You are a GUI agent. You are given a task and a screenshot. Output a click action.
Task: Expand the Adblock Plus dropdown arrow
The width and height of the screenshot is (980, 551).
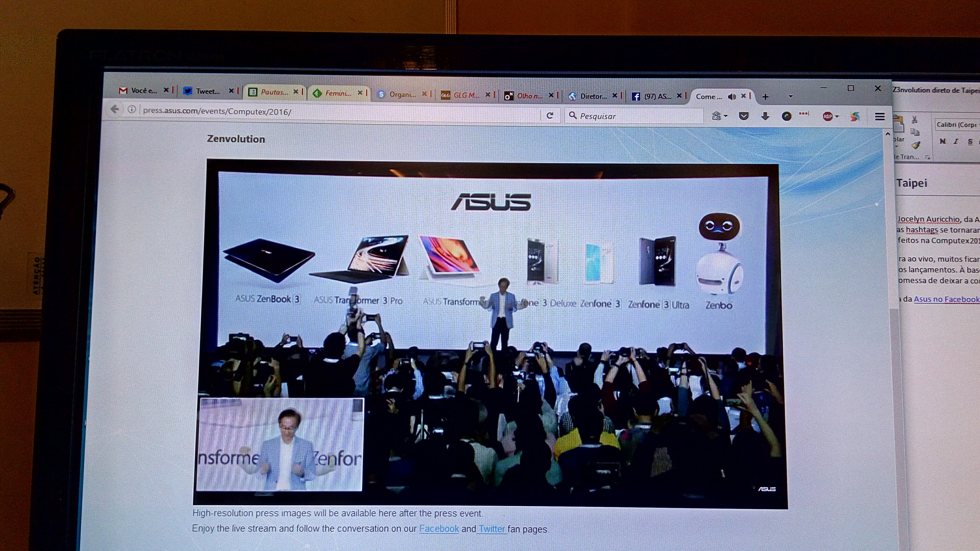(x=837, y=116)
